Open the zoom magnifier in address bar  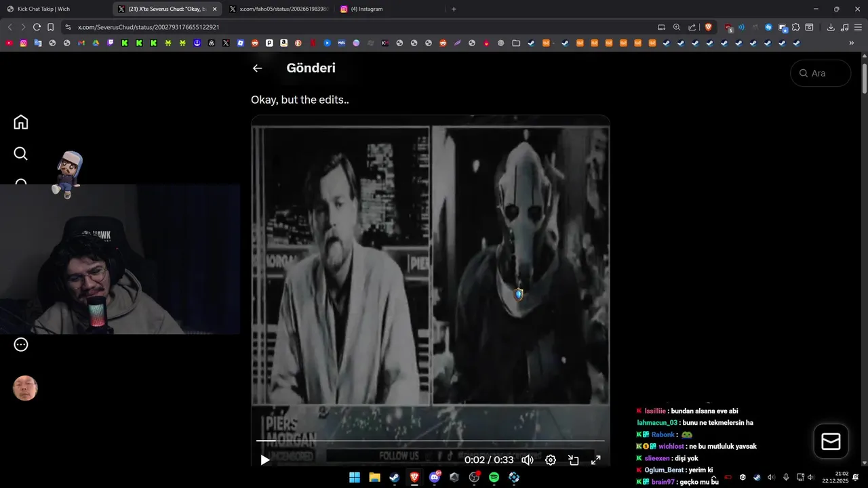[x=677, y=27]
